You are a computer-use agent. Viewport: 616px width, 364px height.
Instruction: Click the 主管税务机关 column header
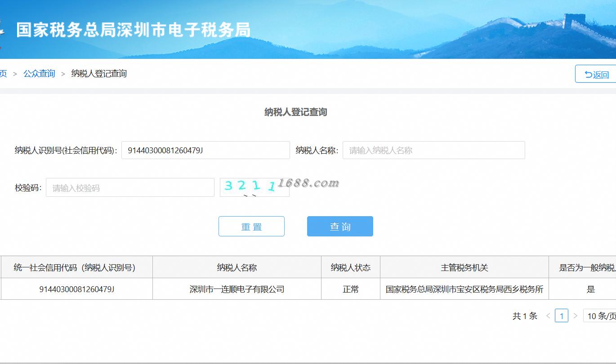[464, 267]
